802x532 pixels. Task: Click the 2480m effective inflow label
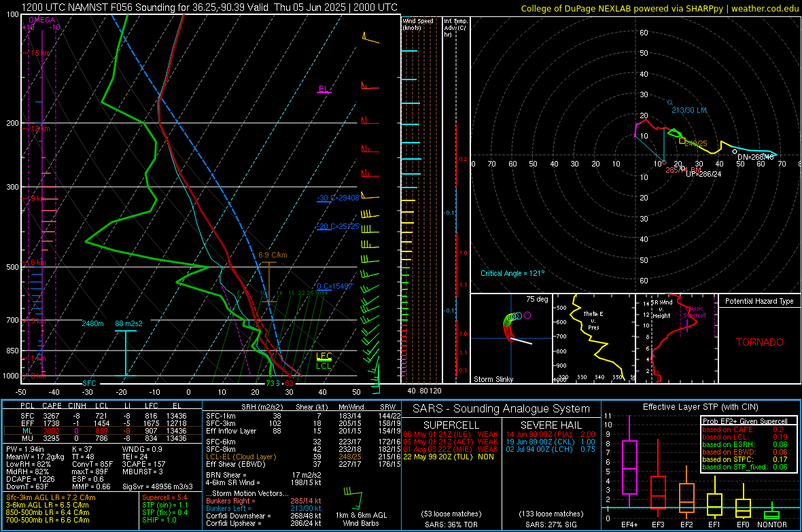(92, 324)
